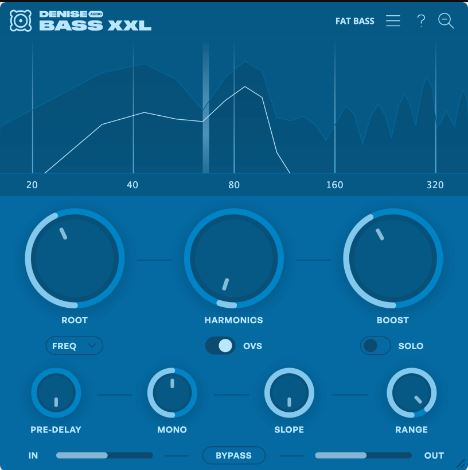The width and height of the screenshot is (468, 470).
Task: Click the BOOST label
Action: [x=393, y=320]
